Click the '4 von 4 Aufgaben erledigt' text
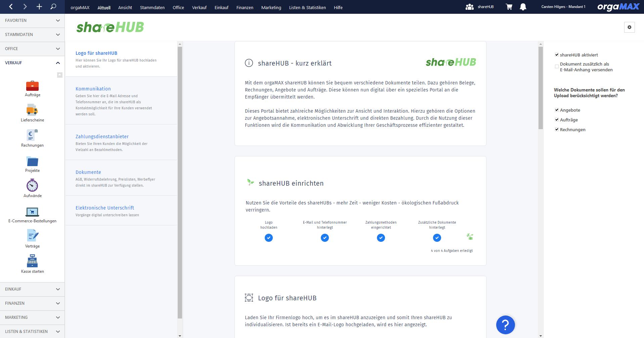 point(452,251)
